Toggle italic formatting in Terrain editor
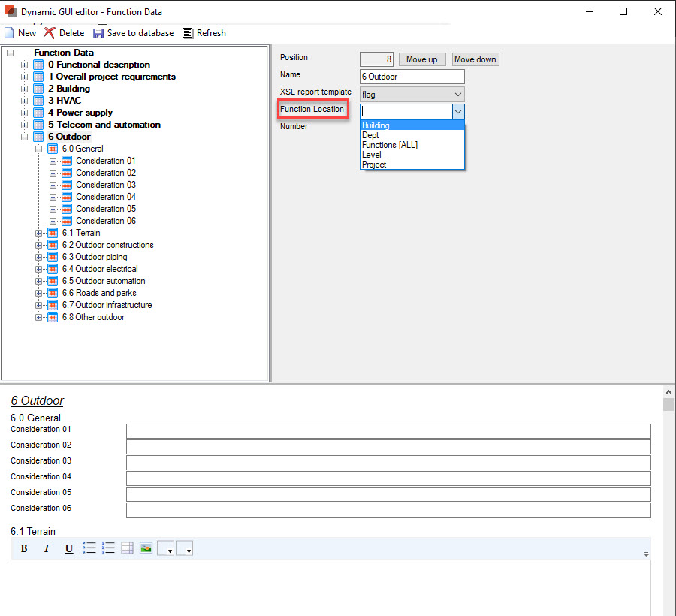Screen dimensions: 676x616 point(46,548)
